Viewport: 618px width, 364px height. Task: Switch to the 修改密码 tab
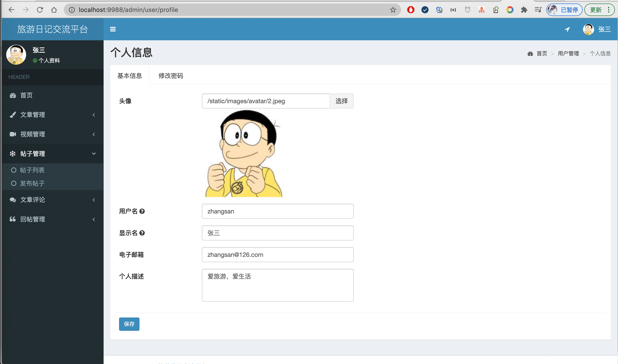click(171, 76)
